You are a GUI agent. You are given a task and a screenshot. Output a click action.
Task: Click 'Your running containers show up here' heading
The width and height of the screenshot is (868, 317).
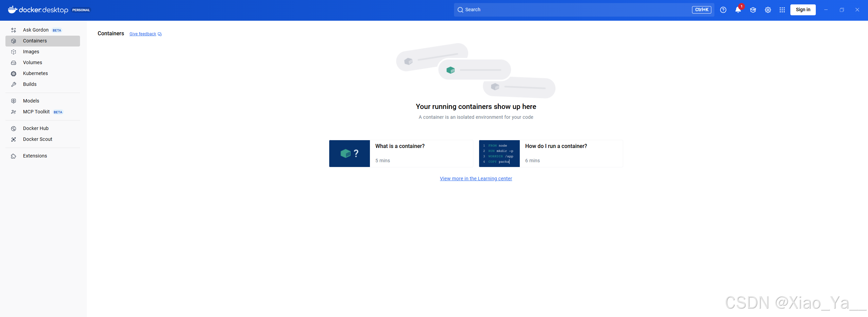pyautogui.click(x=476, y=107)
